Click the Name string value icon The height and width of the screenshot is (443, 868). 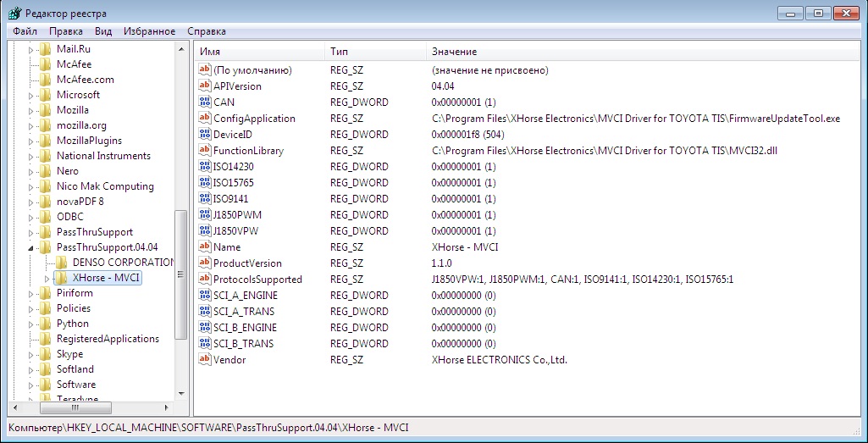(205, 246)
